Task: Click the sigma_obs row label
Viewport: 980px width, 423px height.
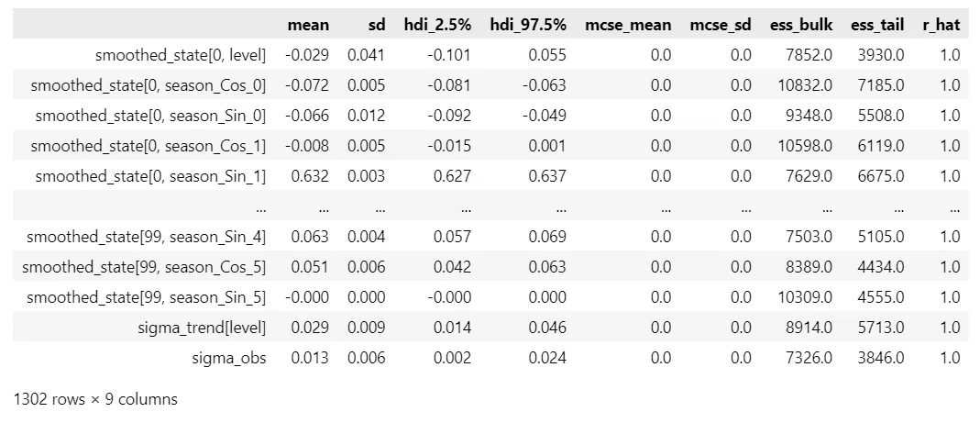Action: pyautogui.click(x=229, y=359)
